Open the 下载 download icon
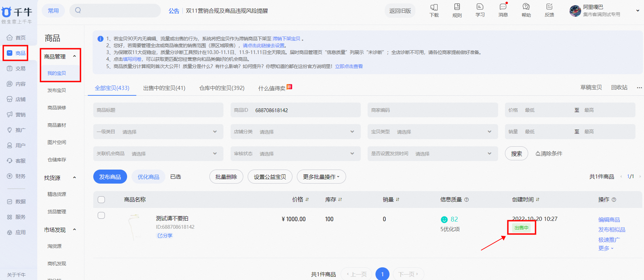The image size is (644, 280). coord(434,11)
